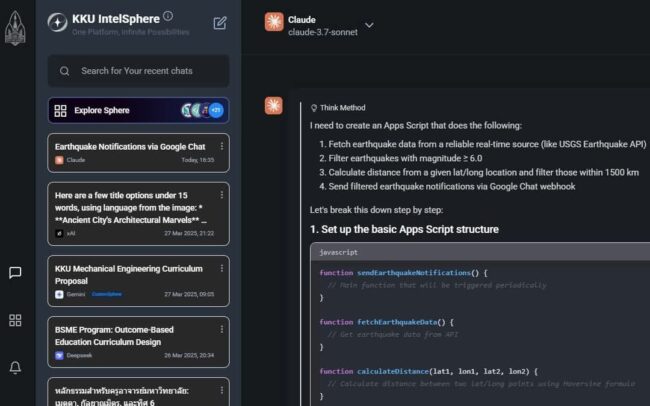Viewport: 650px width, 406px height.
Task: Open the model selector dropdown chevron
Action: 369,25
